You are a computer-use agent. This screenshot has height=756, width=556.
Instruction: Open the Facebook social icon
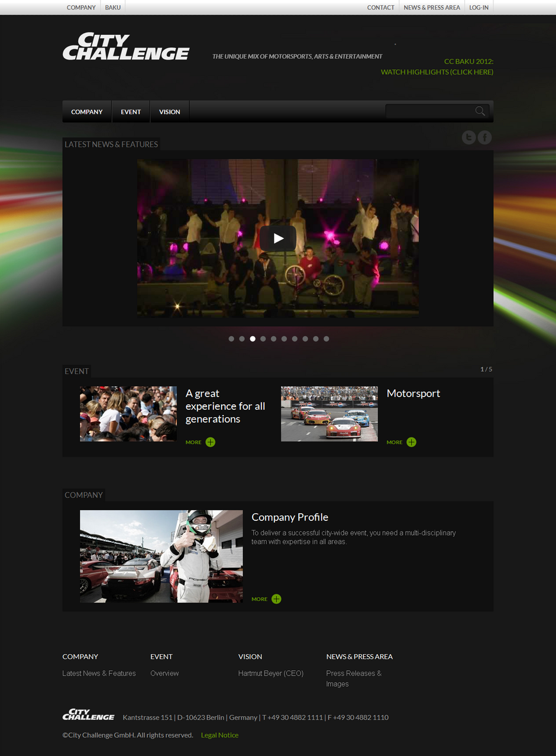coord(485,137)
